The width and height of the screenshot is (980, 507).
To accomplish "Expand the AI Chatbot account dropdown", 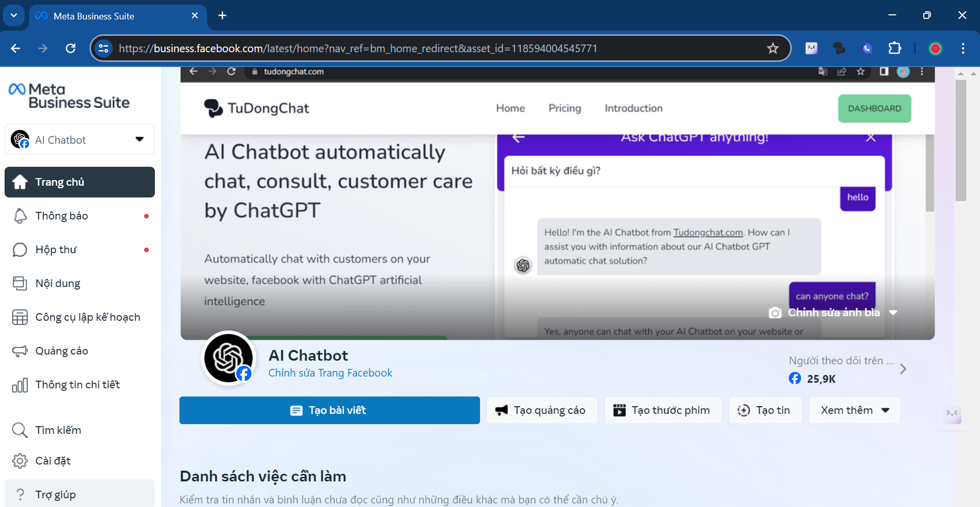I will pos(80,139).
